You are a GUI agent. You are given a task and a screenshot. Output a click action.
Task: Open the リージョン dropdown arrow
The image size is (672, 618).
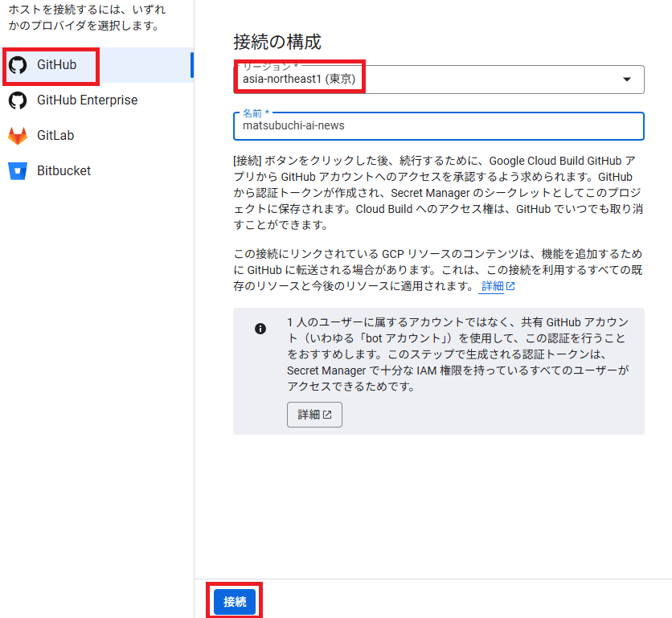[626, 80]
